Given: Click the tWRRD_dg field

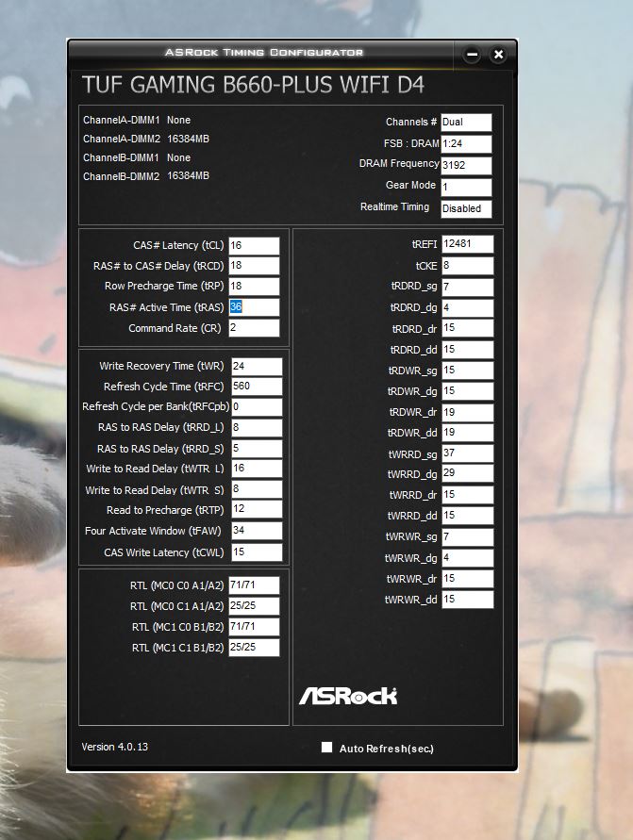Looking at the screenshot, I should 468,473.
